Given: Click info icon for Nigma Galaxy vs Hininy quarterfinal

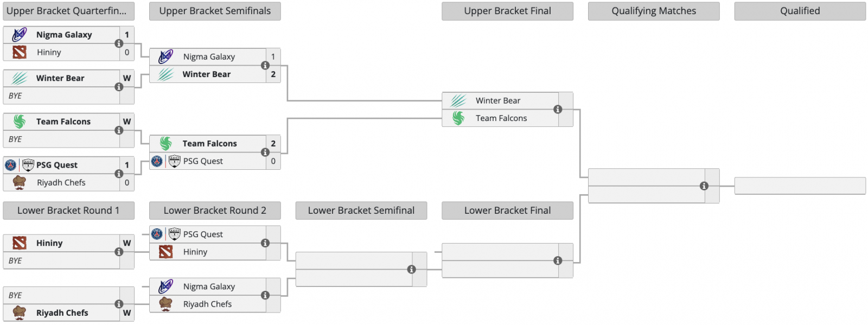Looking at the screenshot, I should pos(119,43).
